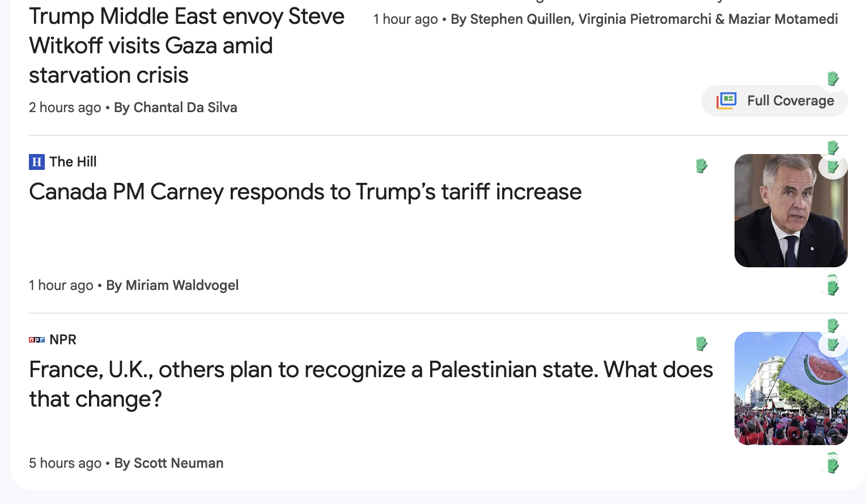Click green glove overlapping Carney photo's top corner
866x504 pixels.
click(833, 166)
